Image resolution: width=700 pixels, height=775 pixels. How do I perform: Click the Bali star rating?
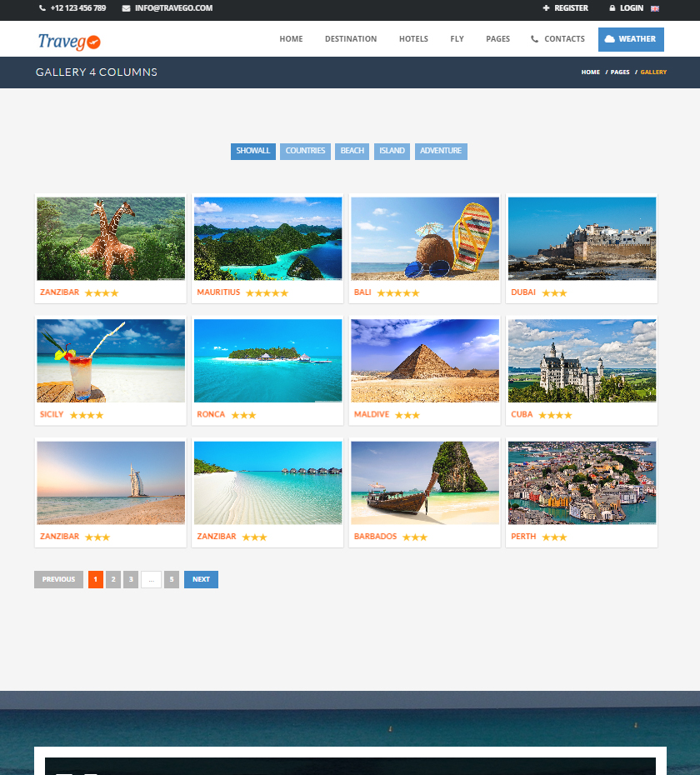(x=398, y=293)
